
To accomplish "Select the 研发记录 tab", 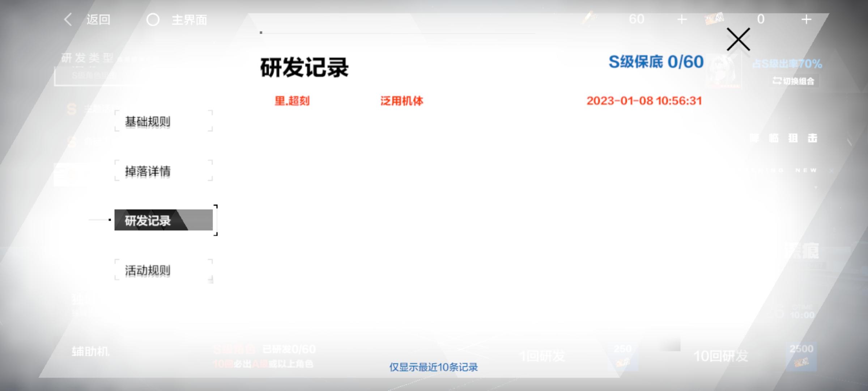I will click(163, 220).
